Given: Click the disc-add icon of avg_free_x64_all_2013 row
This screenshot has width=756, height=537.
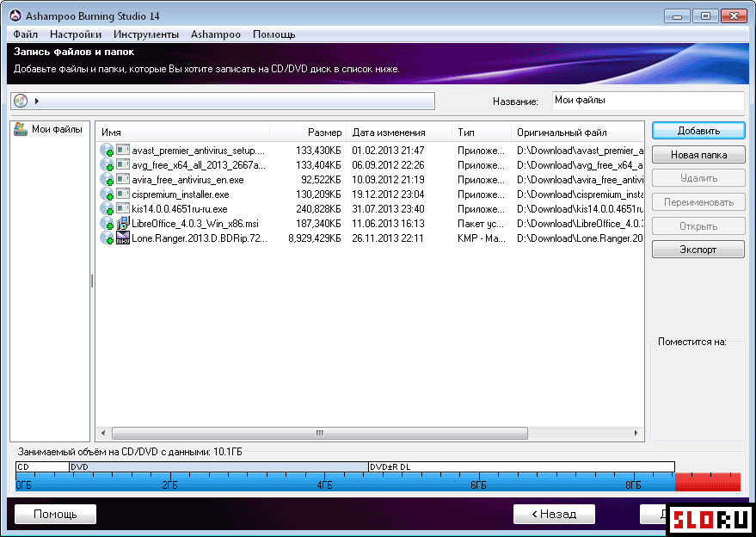Looking at the screenshot, I should coord(107,165).
